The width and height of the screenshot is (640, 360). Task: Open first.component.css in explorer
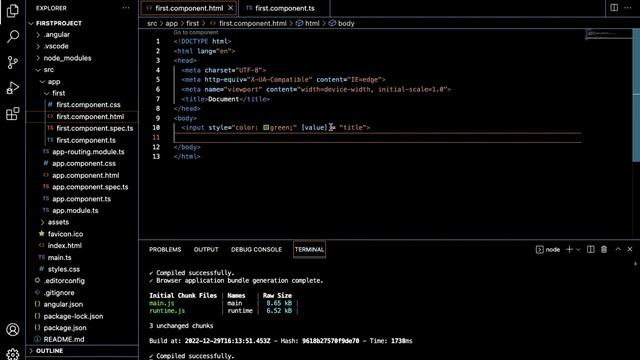tap(88, 104)
